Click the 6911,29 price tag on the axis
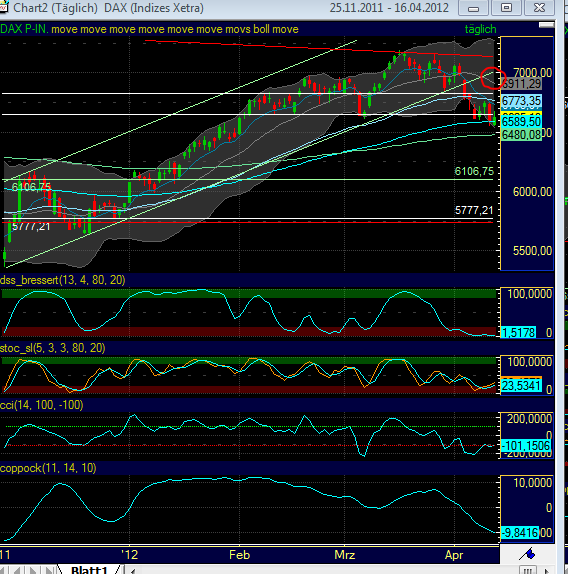 tap(521, 84)
